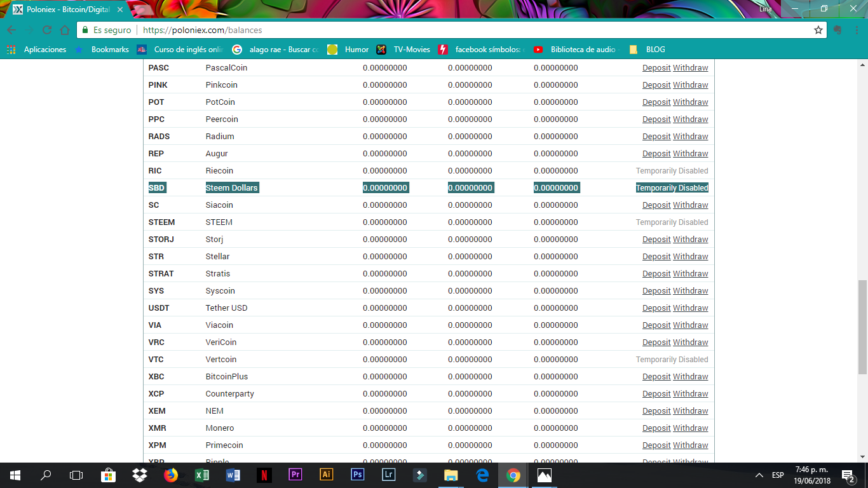Click Deposit for Siacoin
Screen dimensions: 868x488
point(656,205)
